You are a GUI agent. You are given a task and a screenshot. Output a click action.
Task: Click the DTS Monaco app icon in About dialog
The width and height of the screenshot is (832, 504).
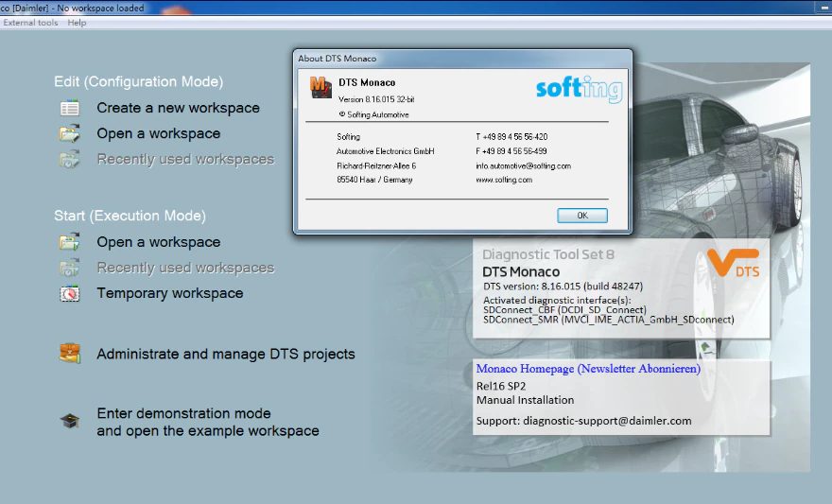(x=321, y=88)
